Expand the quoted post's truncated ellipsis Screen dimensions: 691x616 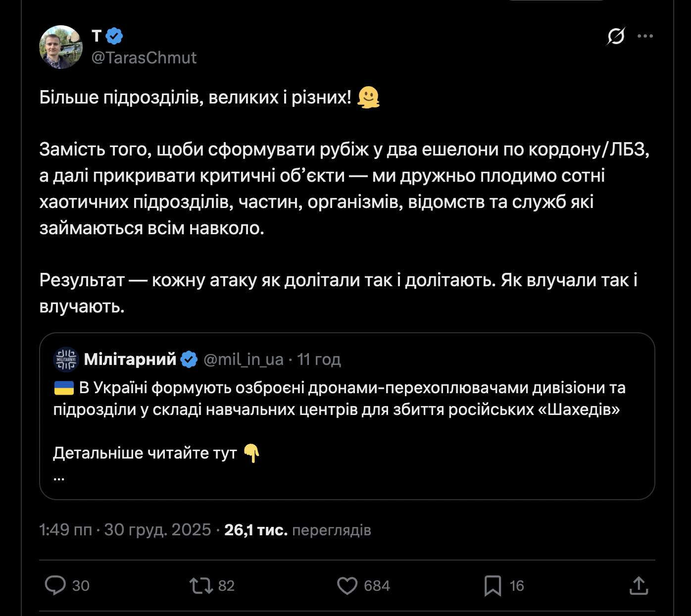(x=59, y=477)
